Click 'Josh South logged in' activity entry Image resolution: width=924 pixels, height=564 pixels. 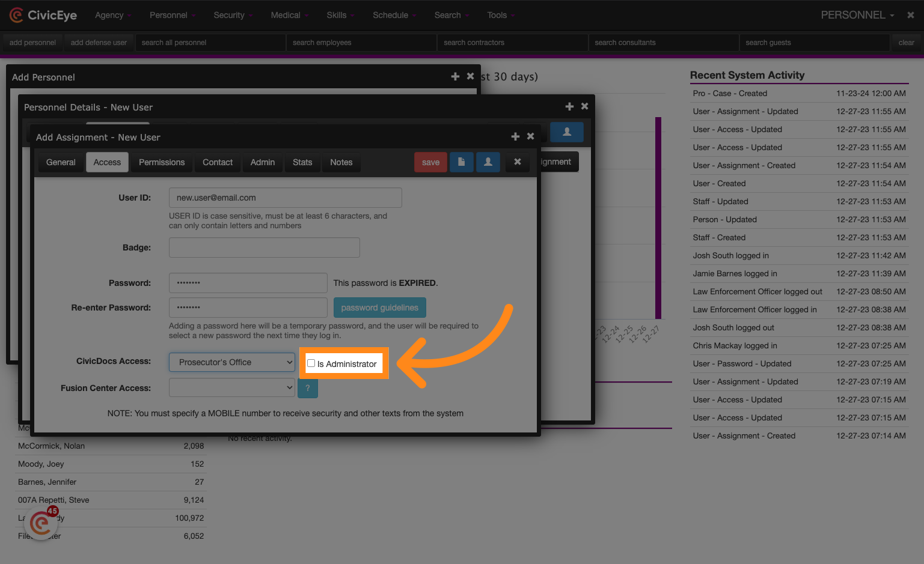[799, 255]
